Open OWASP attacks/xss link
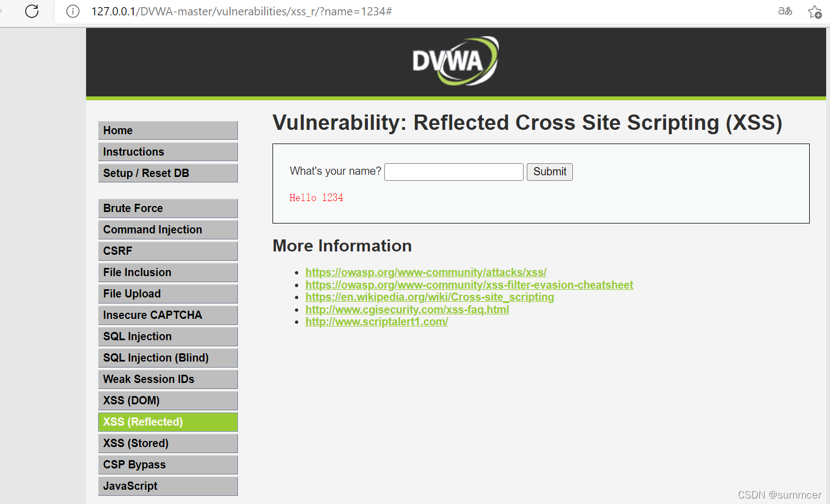This screenshot has height=504, width=830. pyautogui.click(x=426, y=272)
